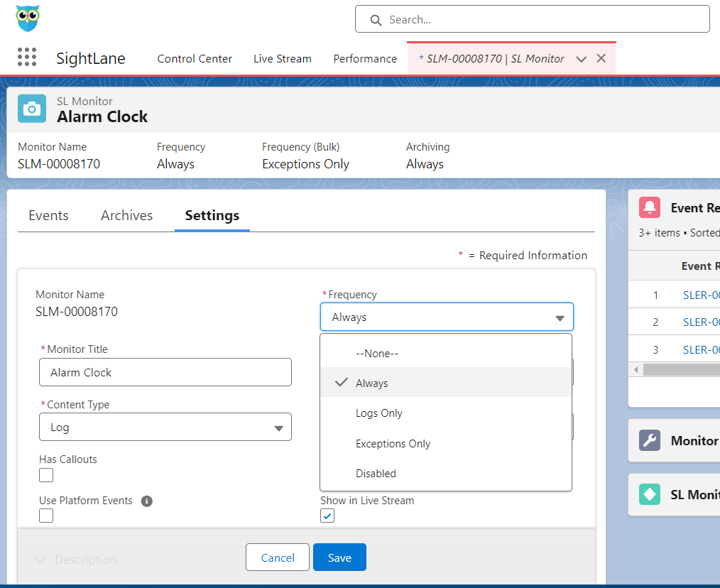The height and width of the screenshot is (588, 720).
Task: Click the Alarm Clock record title
Action: pyautogui.click(x=102, y=116)
